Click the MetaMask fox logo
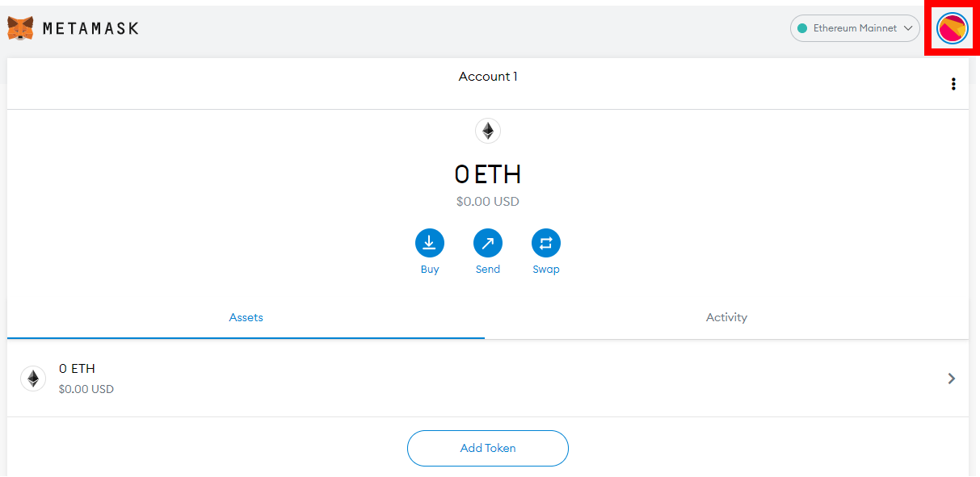Viewport: 980px width, 477px height. (20, 28)
